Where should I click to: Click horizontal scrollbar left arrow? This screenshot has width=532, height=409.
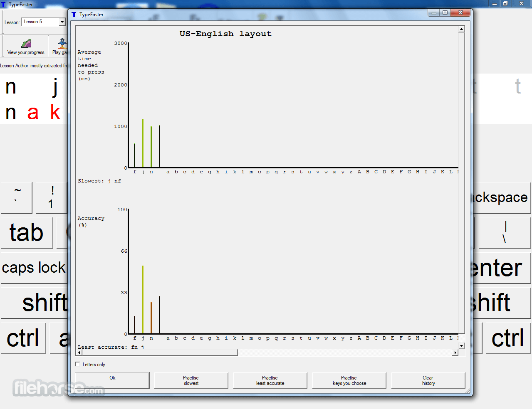click(x=79, y=352)
